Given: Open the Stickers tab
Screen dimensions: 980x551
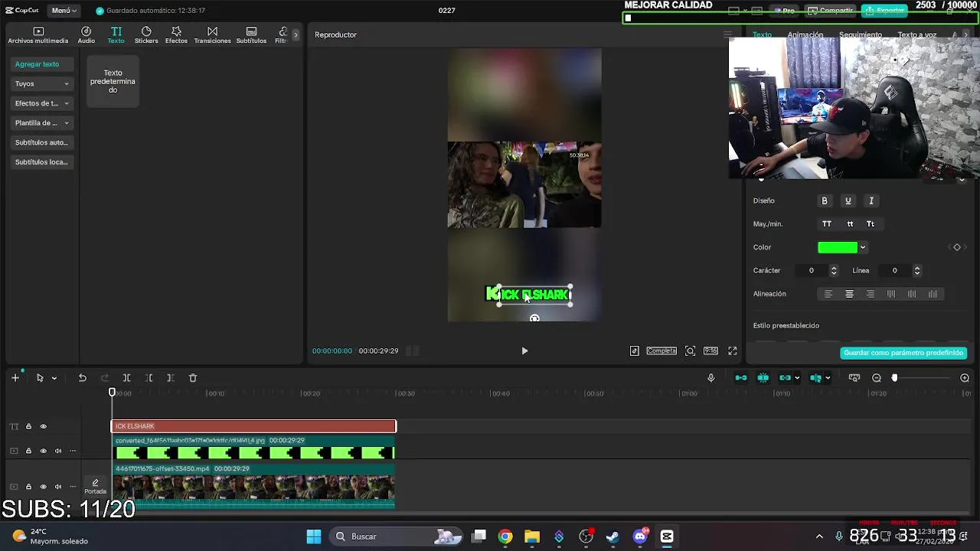Looking at the screenshot, I should point(146,35).
